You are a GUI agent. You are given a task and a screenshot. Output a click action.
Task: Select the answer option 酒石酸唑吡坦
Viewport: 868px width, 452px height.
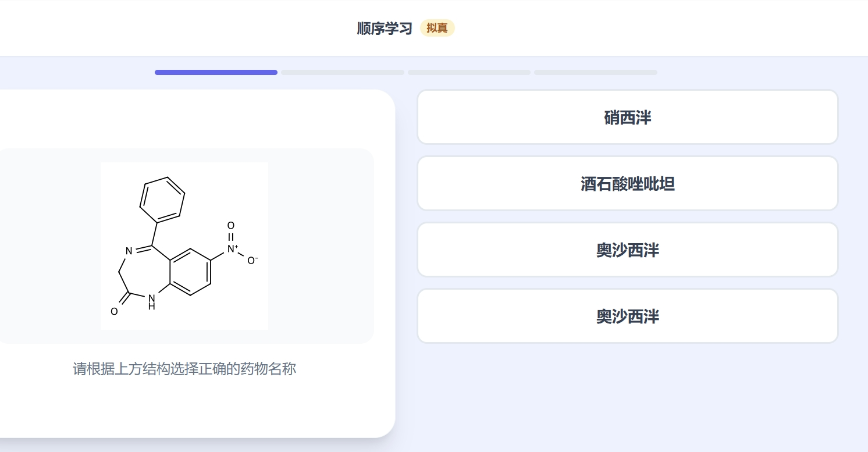pos(627,183)
